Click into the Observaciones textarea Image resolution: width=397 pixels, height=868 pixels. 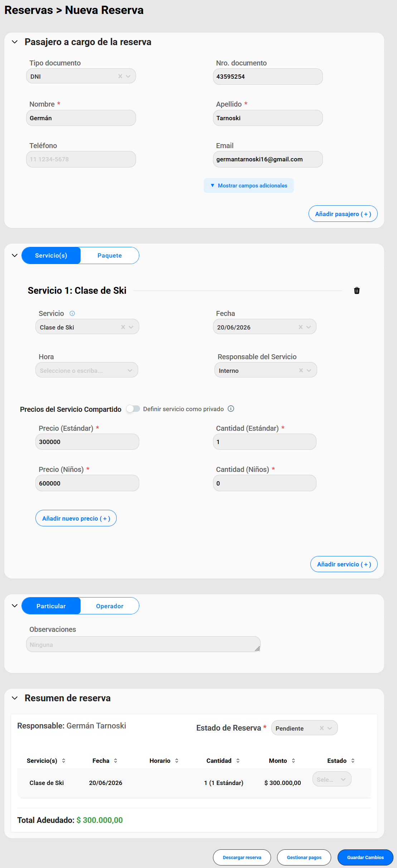click(x=143, y=644)
